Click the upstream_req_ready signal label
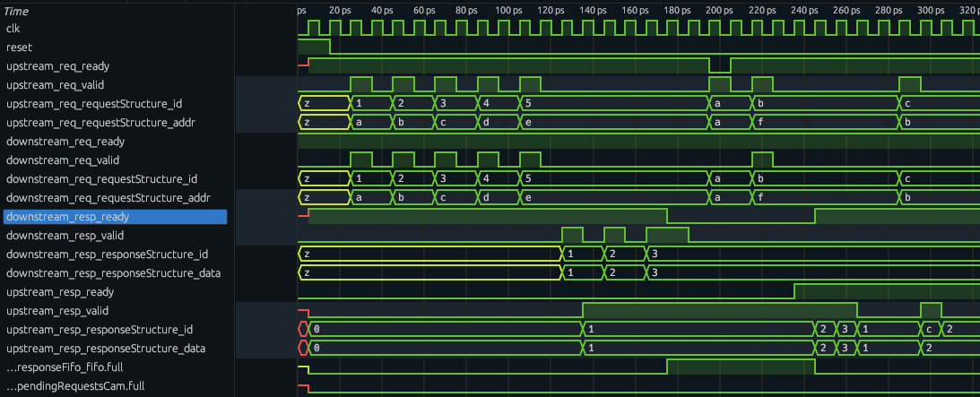The image size is (980, 397). click(x=57, y=66)
